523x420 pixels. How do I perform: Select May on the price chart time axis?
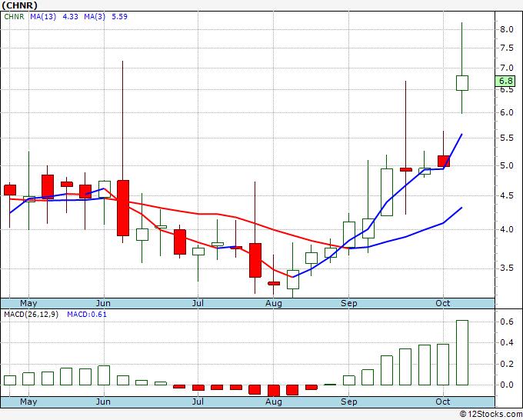tap(28, 304)
